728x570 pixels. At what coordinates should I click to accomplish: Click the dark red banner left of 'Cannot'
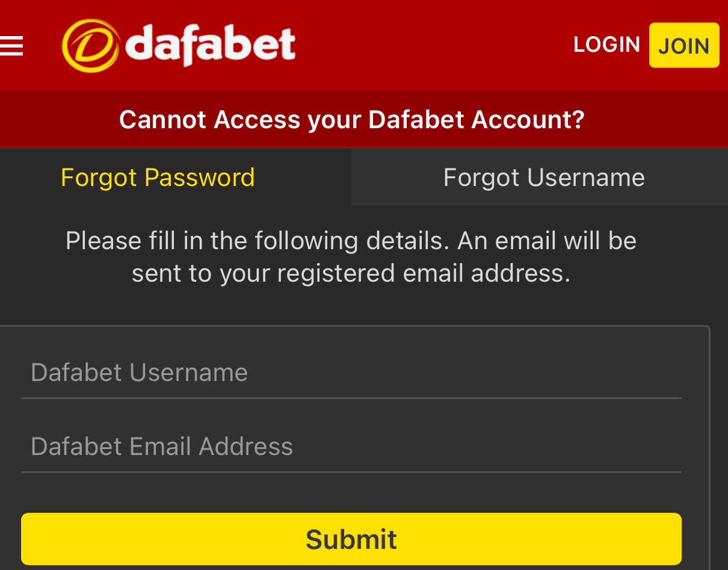60,119
